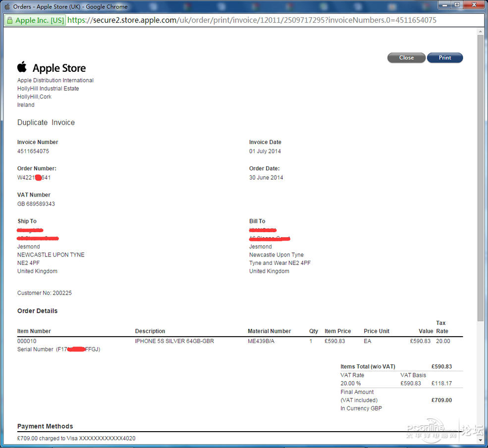
Task: Click VAT number GB 689589343
Action: (x=36, y=204)
